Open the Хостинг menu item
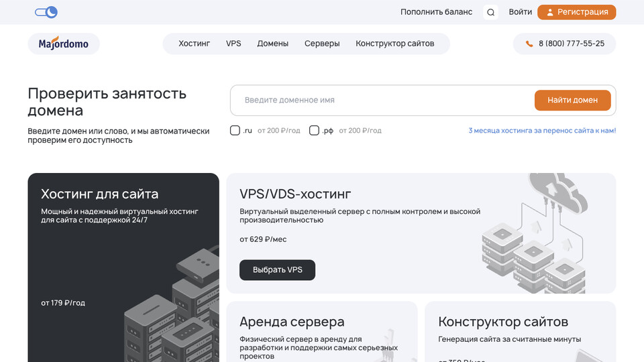The width and height of the screenshot is (644, 362). [195, 44]
